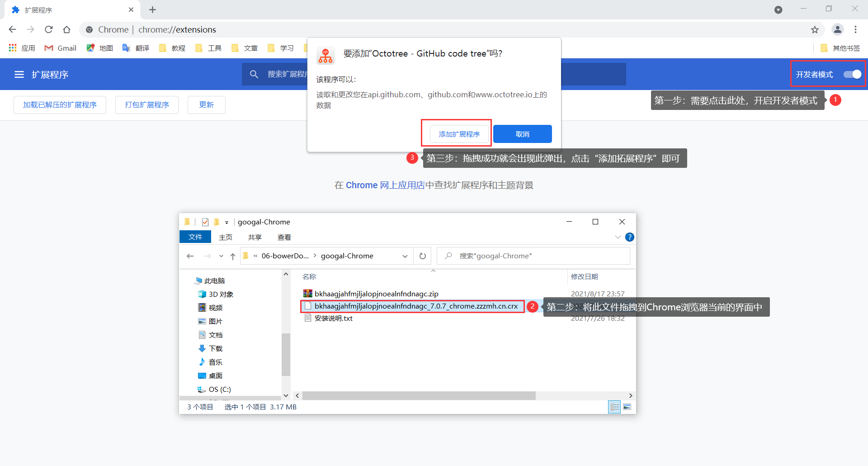Select 文档 in the navigation pane

211,335
